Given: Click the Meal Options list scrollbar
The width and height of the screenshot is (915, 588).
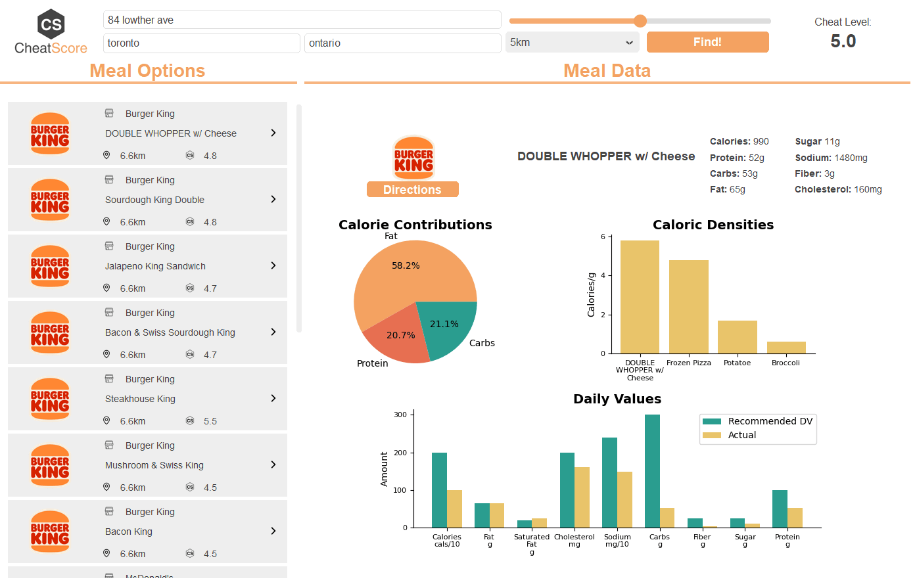Looking at the screenshot, I should (299, 218).
